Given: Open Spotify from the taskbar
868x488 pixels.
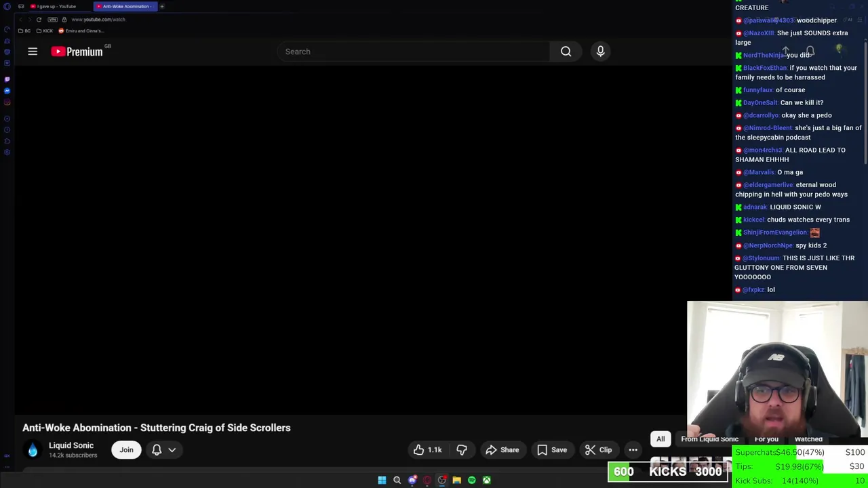Looking at the screenshot, I should [x=471, y=481].
